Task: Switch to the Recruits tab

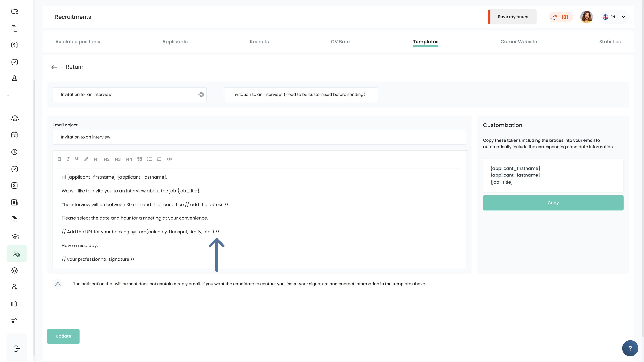Action: click(x=259, y=42)
